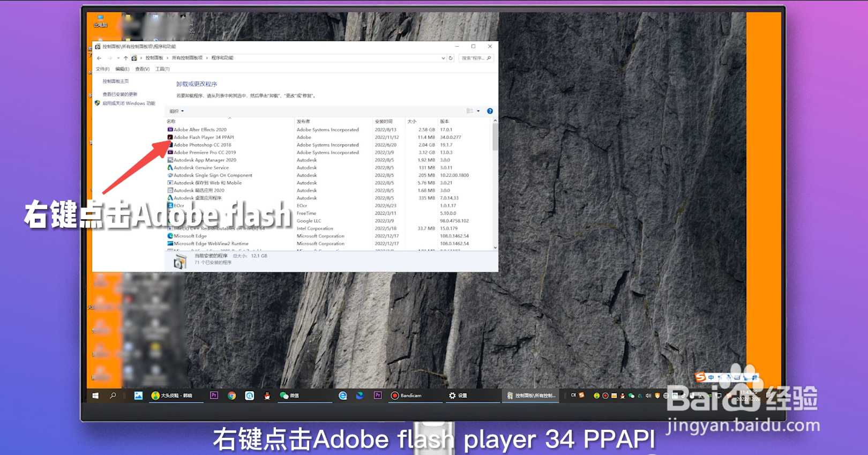
Task: Go up one level with the Up arrow
Action: pos(126,58)
